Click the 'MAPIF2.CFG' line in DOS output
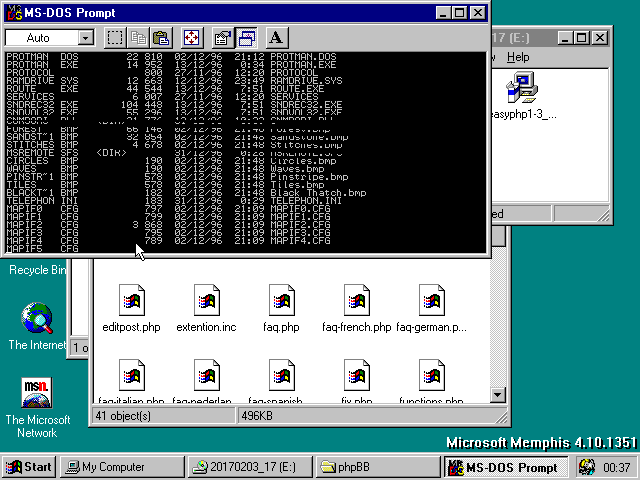Screen dimensions: 640x480 [168, 225]
